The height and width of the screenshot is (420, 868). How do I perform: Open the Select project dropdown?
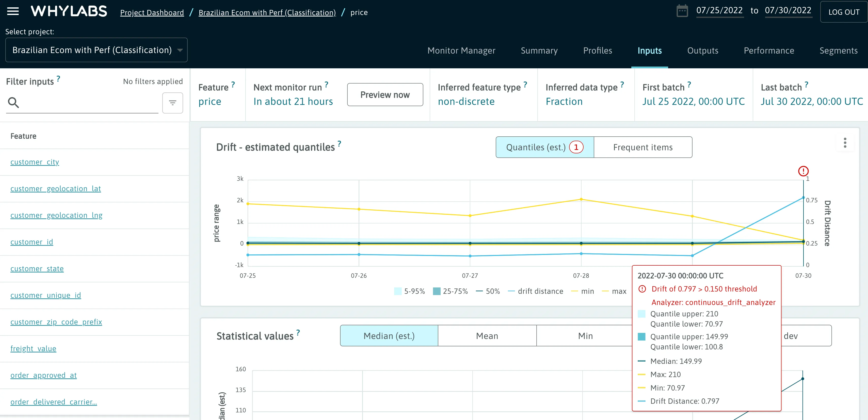pos(96,50)
